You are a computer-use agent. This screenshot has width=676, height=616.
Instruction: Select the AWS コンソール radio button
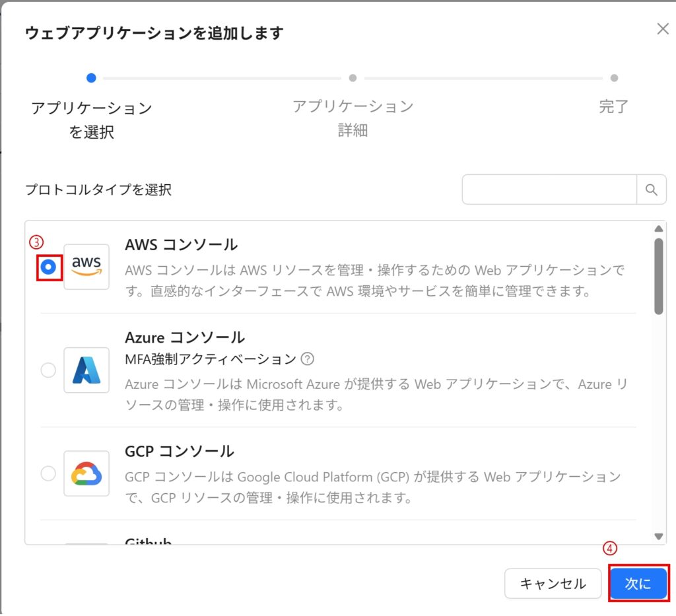coord(48,267)
